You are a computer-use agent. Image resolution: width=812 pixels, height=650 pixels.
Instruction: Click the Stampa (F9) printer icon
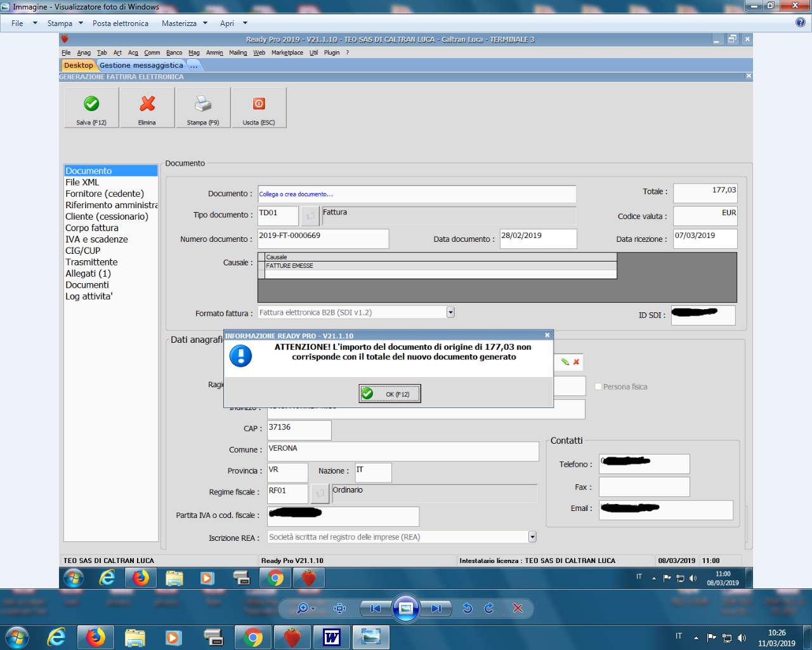(203, 103)
